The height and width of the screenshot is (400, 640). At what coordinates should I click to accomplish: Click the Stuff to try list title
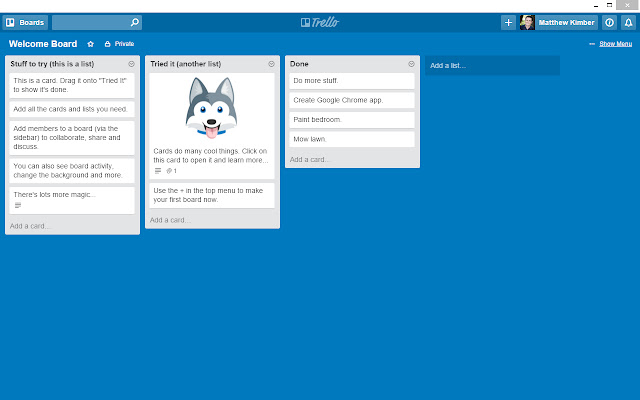[x=52, y=64]
